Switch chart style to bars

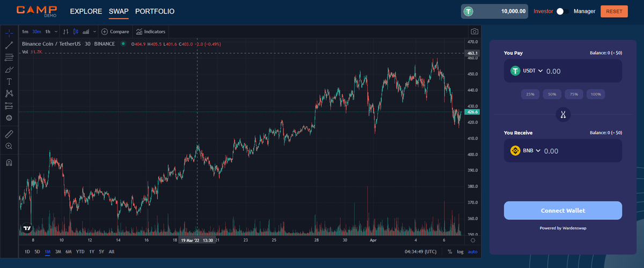(x=66, y=32)
